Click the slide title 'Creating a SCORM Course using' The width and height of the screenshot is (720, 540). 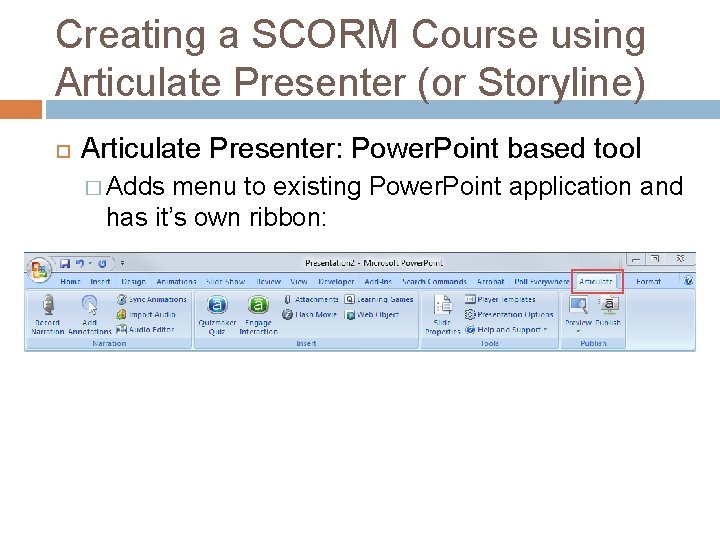pyautogui.click(x=351, y=34)
